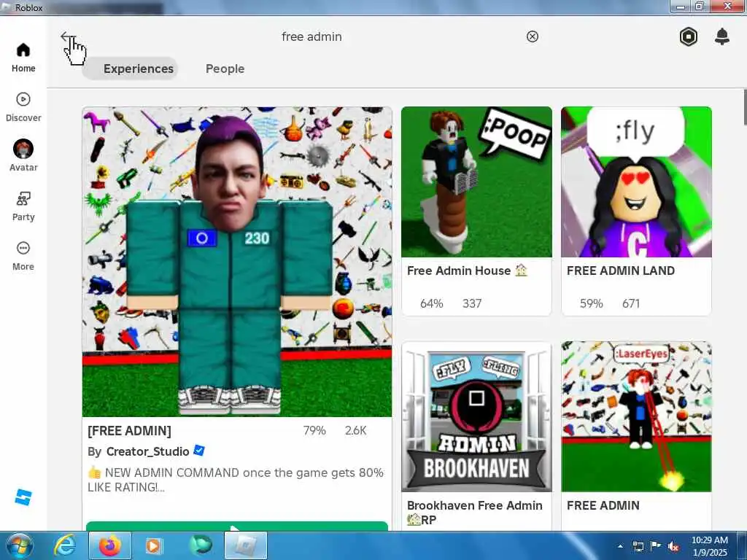The height and width of the screenshot is (560, 747).
Task: Open the Discover page
Action: coord(23,107)
